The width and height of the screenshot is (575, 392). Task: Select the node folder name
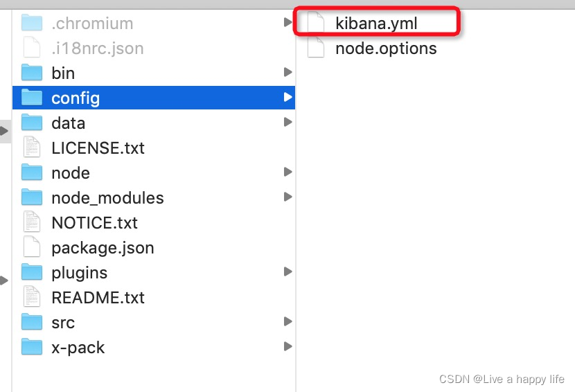[71, 172]
